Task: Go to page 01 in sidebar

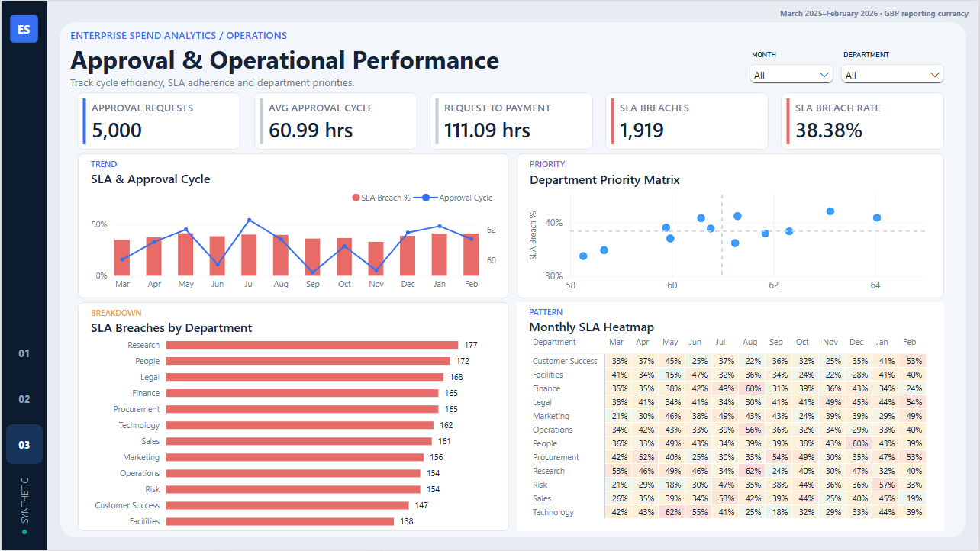Action: tap(24, 353)
